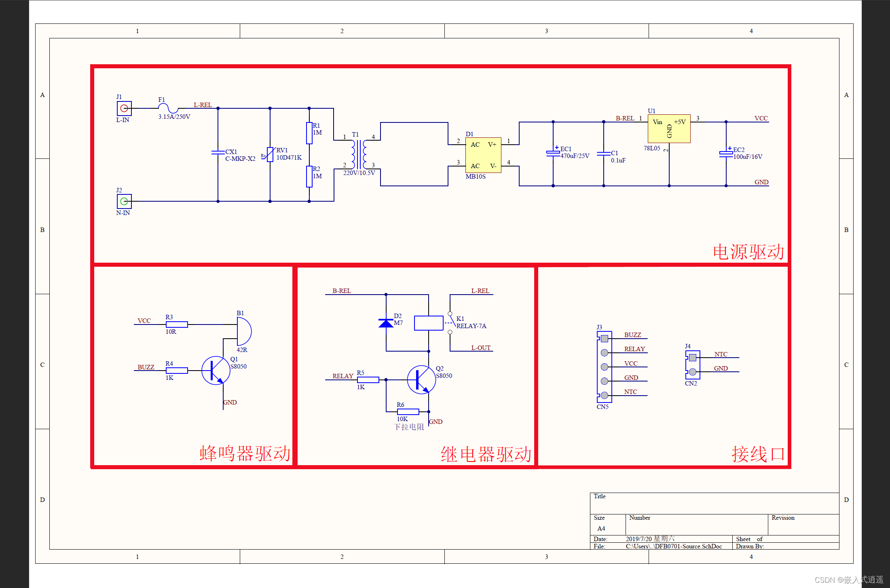890x588 pixels.
Task: Select the K1 relay coil rectangle
Action: coord(429,323)
